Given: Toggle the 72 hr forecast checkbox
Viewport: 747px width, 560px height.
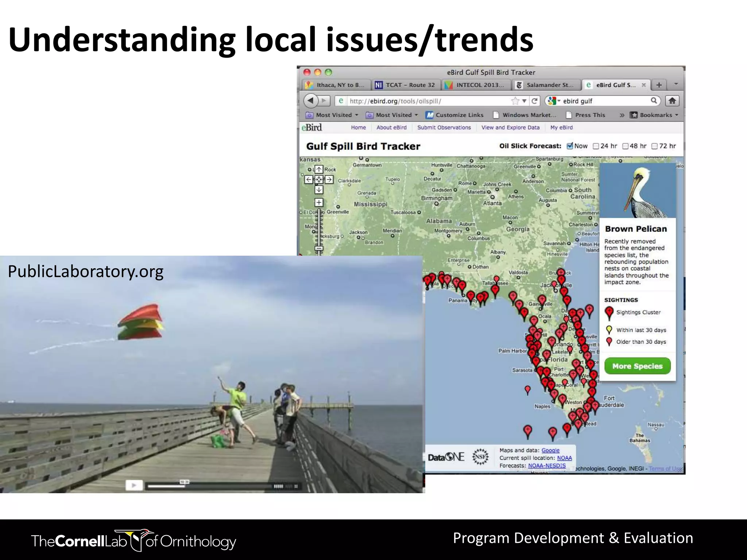Looking at the screenshot, I should 654,146.
